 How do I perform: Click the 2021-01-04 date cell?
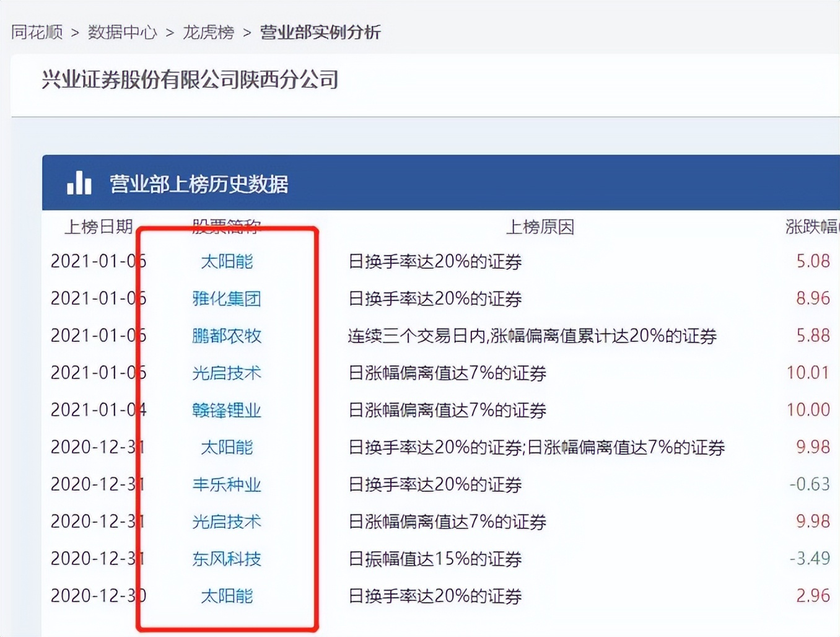(98, 410)
